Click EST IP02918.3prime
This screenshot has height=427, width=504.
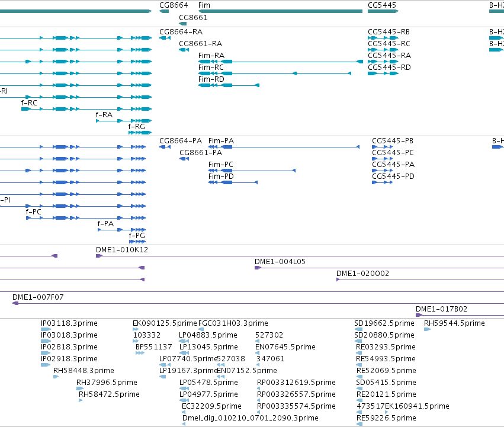69,359
